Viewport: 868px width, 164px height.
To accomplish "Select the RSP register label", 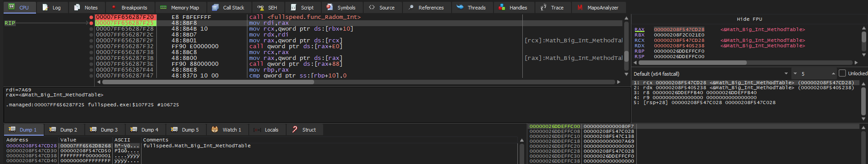I will click(640, 57).
